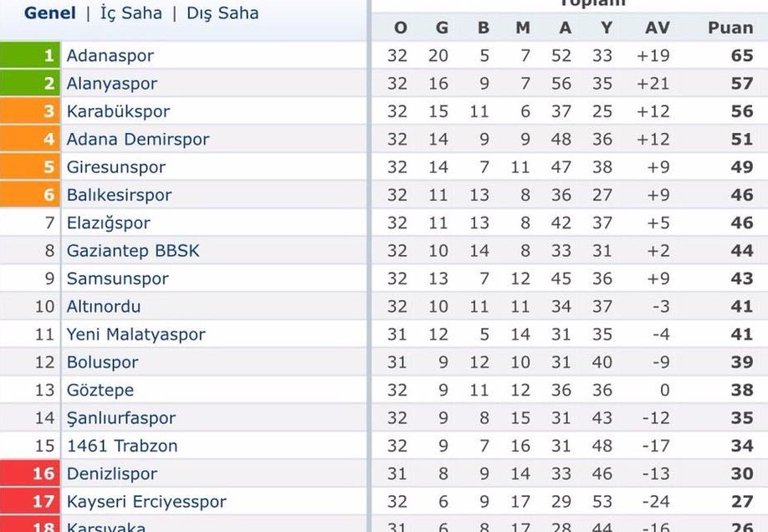The height and width of the screenshot is (532, 768).
Task: Click the AV column header
Action: pyautogui.click(x=658, y=28)
